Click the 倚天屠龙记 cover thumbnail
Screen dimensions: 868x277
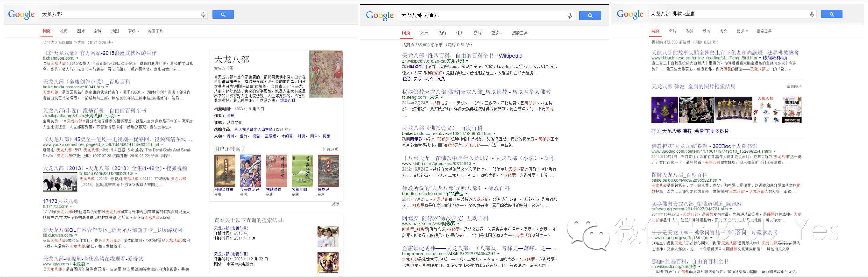point(251,171)
